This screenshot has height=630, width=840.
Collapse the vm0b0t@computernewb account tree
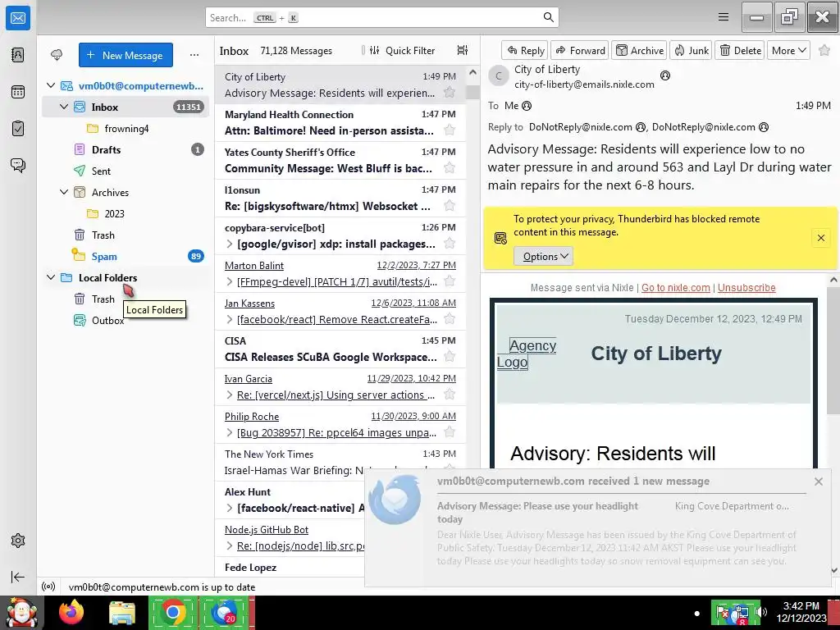(x=51, y=85)
